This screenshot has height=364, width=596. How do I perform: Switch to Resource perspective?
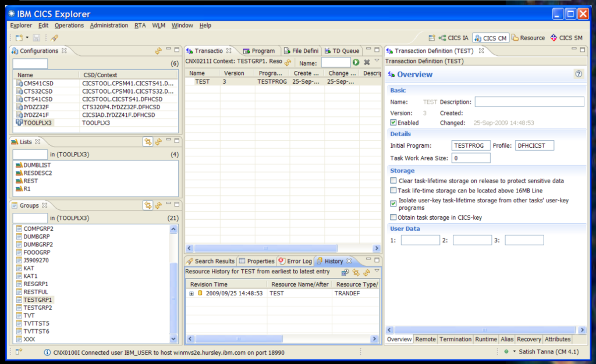click(528, 38)
